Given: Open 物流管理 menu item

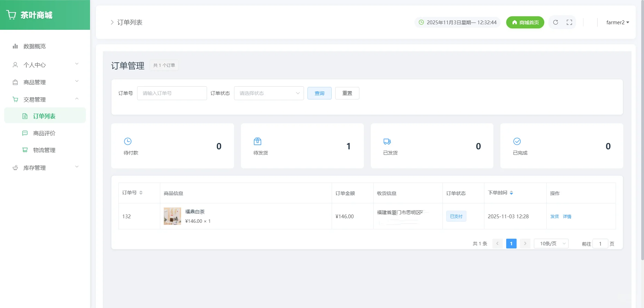Looking at the screenshot, I should click(x=45, y=150).
